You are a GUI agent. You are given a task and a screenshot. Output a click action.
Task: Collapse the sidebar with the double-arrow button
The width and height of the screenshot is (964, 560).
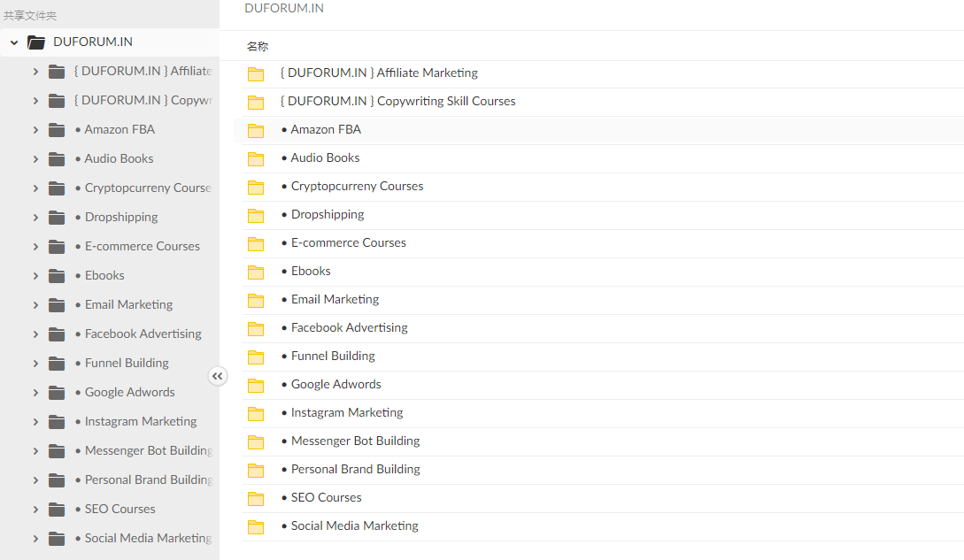(x=218, y=376)
